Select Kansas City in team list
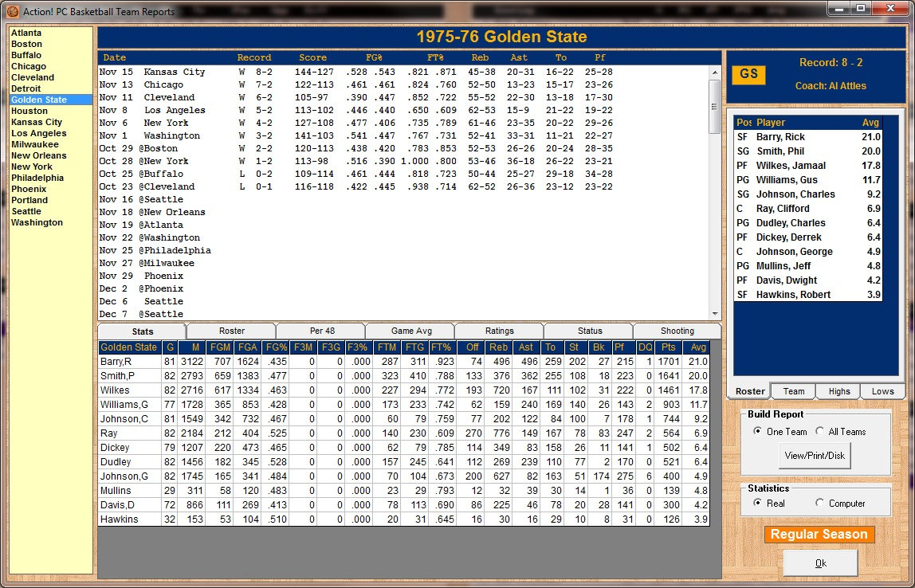This screenshot has height=588, width=915. (37, 122)
